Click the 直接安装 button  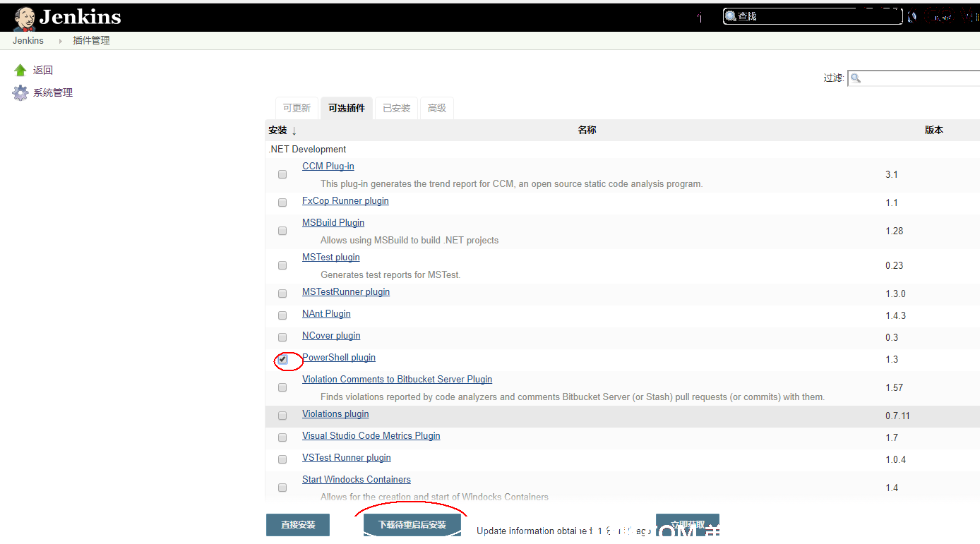(x=298, y=525)
